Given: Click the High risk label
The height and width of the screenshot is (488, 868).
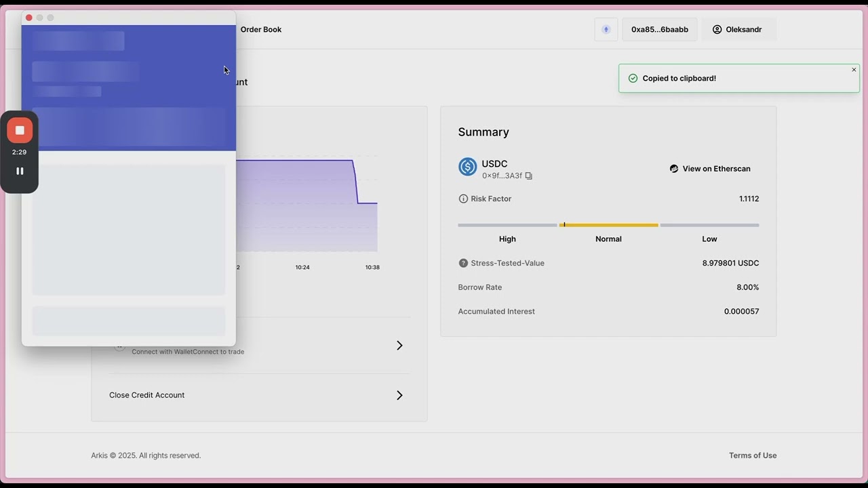Looking at the screenshot, I should tap(507, 239).
